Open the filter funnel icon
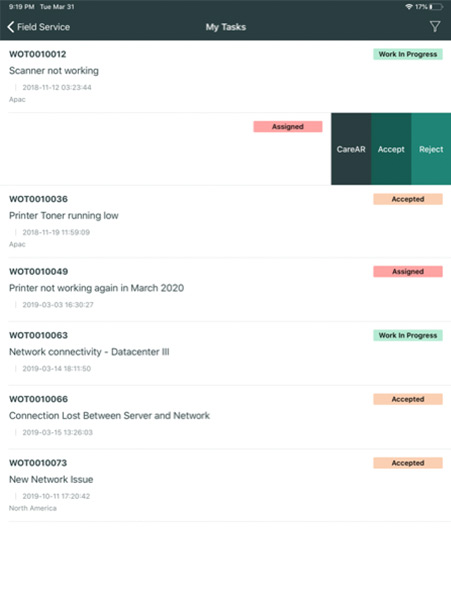451x598 pixels. click(x=435, y=27)
